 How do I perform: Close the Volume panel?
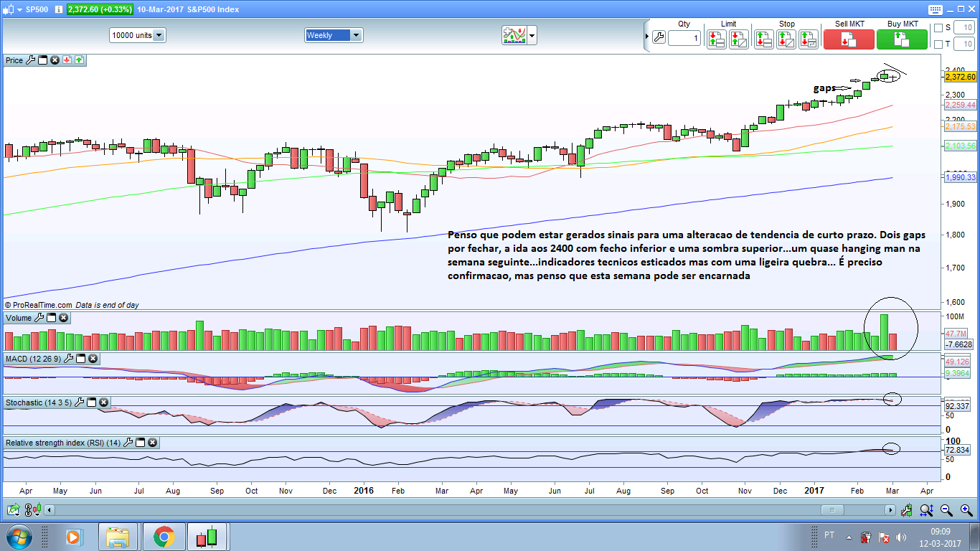[64, 318]
